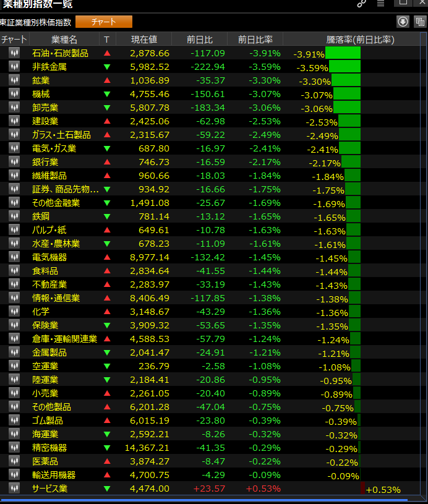Click the copy table icon

point(420,22)
